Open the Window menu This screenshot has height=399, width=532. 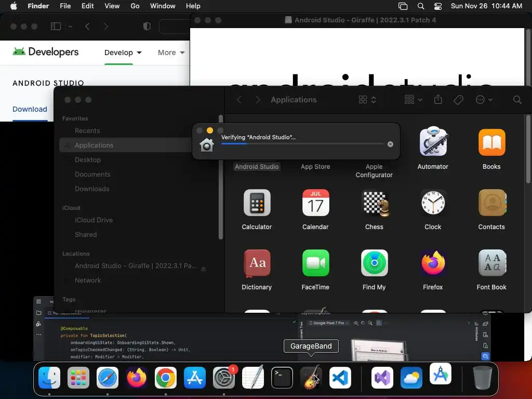[163, 6]
